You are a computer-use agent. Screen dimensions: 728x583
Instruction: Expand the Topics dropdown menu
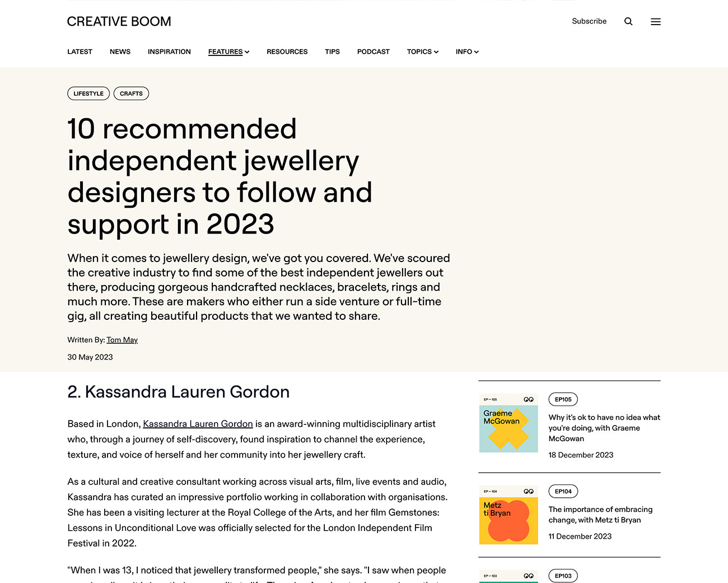point(422,52)
